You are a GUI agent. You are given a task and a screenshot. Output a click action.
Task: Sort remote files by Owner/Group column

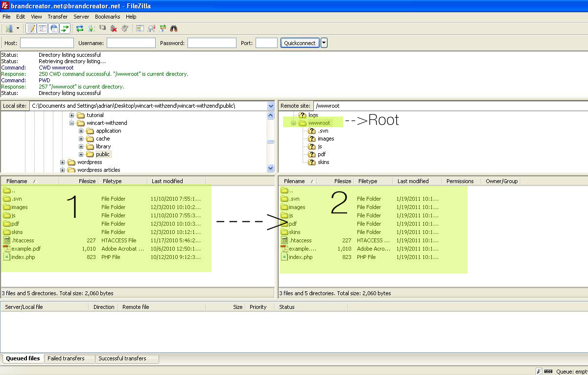tap(501, 181)
